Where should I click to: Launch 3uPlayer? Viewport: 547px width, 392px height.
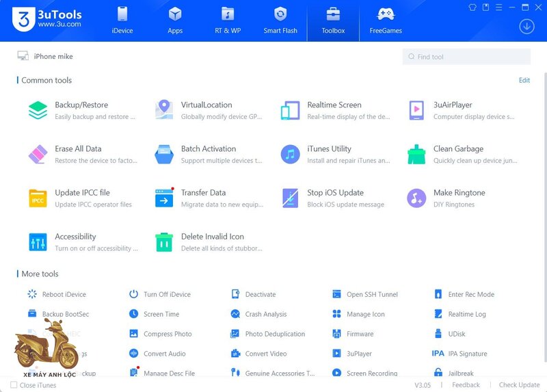pos(351,353)
